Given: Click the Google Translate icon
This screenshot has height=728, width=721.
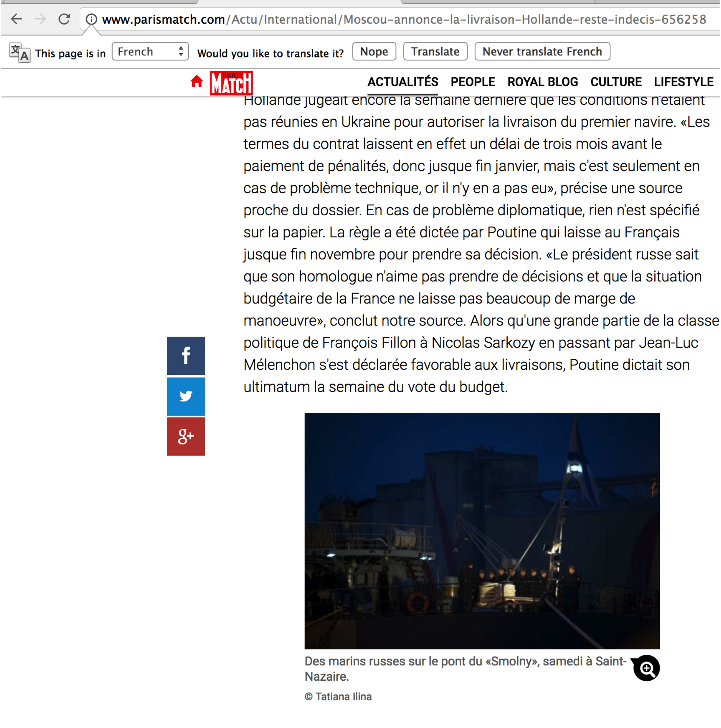Looking at the screenshot, I should 20,52.
